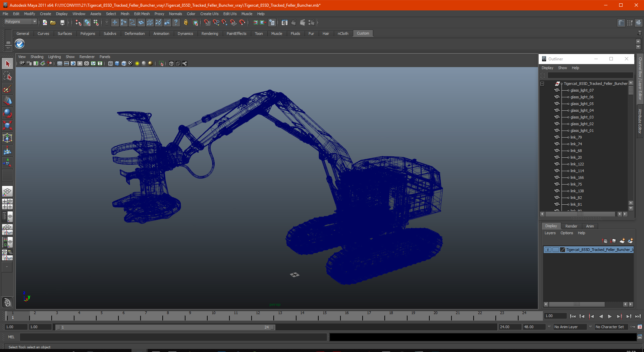Click the question mark help icon

click(x=176, y=22)
